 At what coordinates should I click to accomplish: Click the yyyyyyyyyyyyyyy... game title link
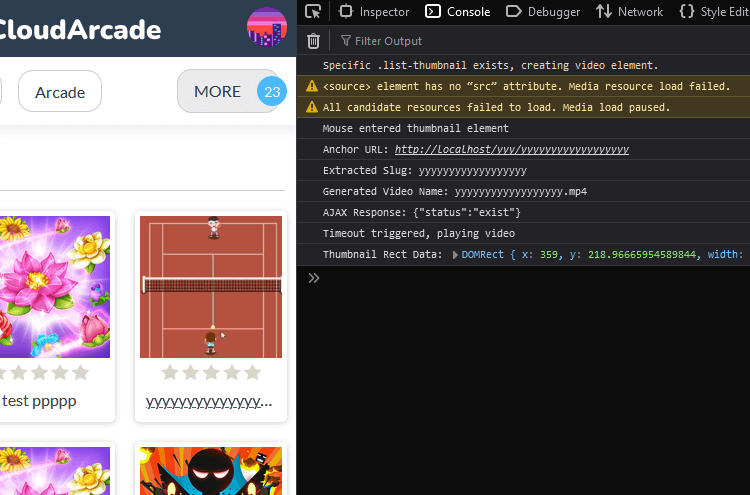[x=209, y=401]
